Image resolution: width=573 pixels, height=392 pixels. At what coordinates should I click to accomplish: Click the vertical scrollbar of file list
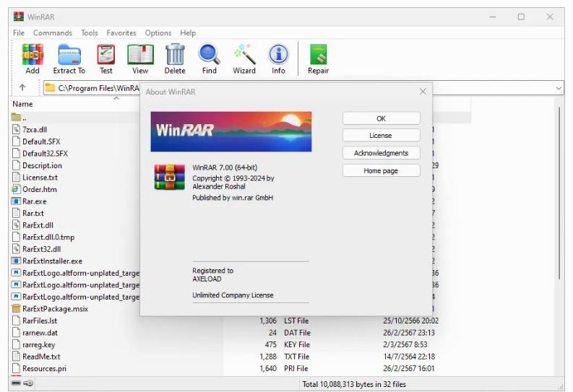(x=559, y=193)
